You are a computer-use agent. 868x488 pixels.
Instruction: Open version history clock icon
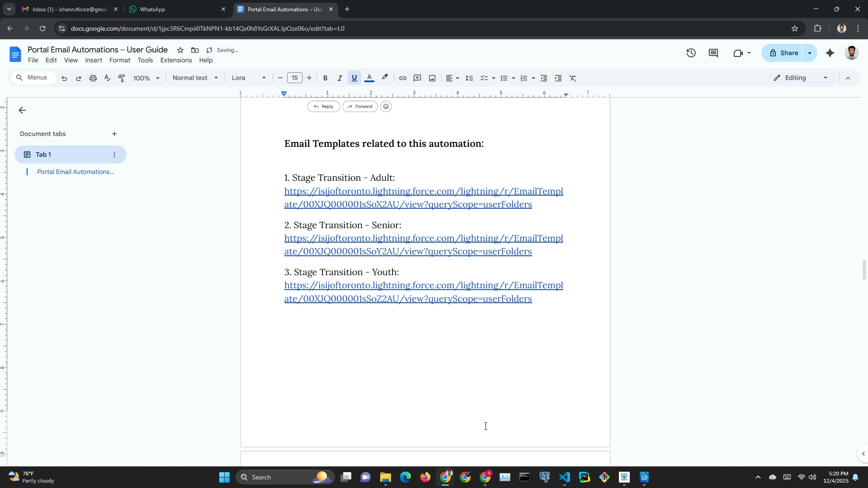691,53
